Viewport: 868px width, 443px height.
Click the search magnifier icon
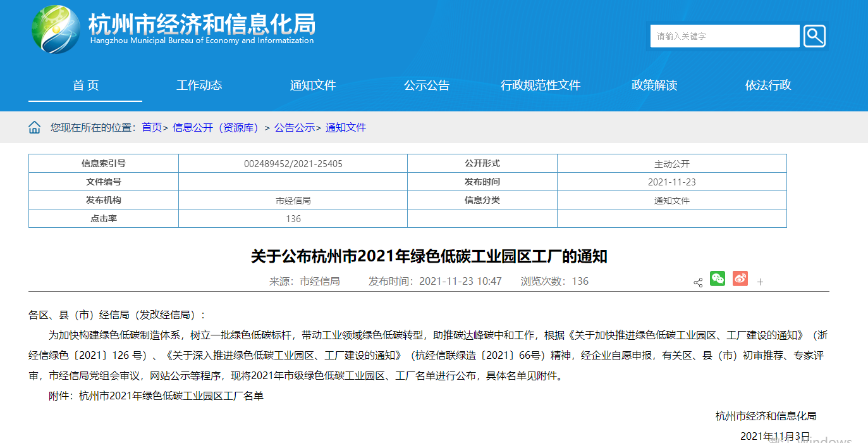(x=814, y=36)
